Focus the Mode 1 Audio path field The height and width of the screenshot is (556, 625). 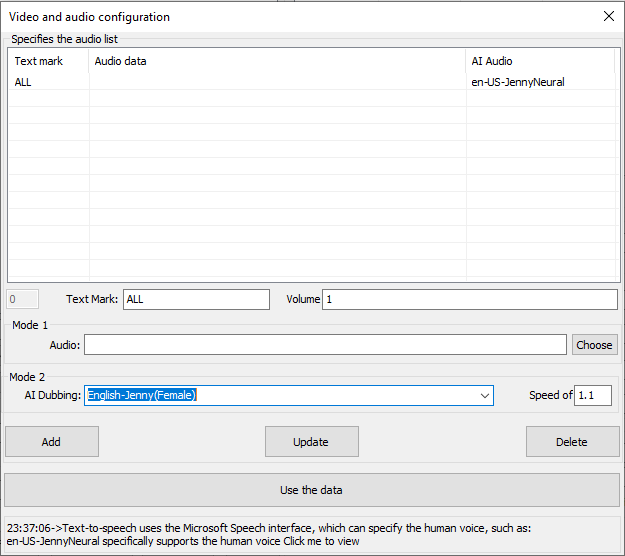(325, 345)
